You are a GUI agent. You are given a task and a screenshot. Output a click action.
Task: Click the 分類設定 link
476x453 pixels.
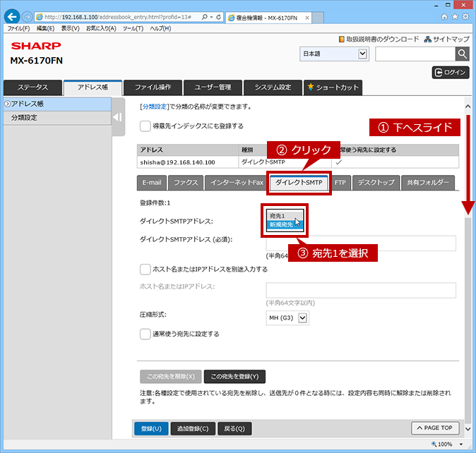[x=155, y=107]
